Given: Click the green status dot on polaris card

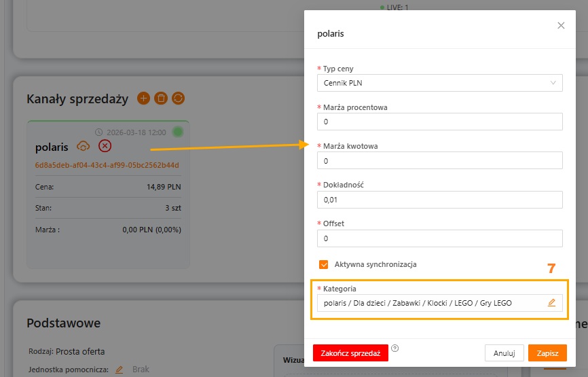Looking at the screenshot, I should (178, 132).
